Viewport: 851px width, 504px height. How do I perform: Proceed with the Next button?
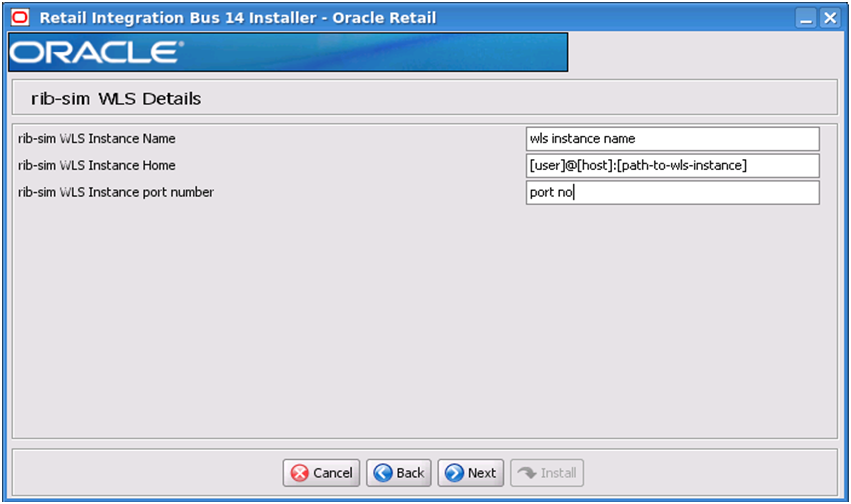(x=471, y=473)
